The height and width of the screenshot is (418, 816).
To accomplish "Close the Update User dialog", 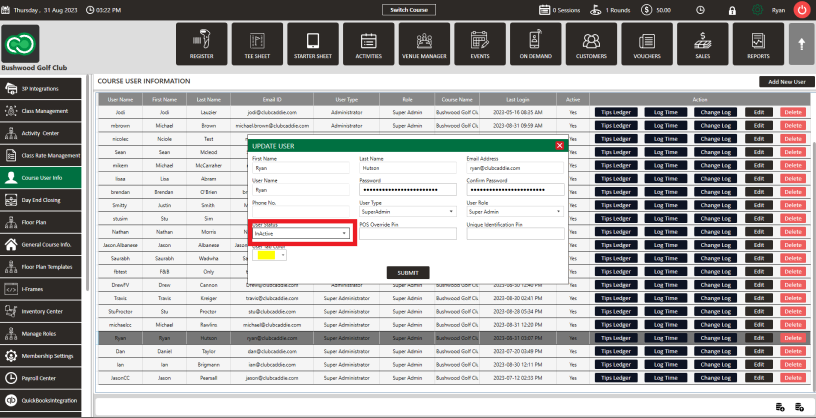I will (559, 146).
